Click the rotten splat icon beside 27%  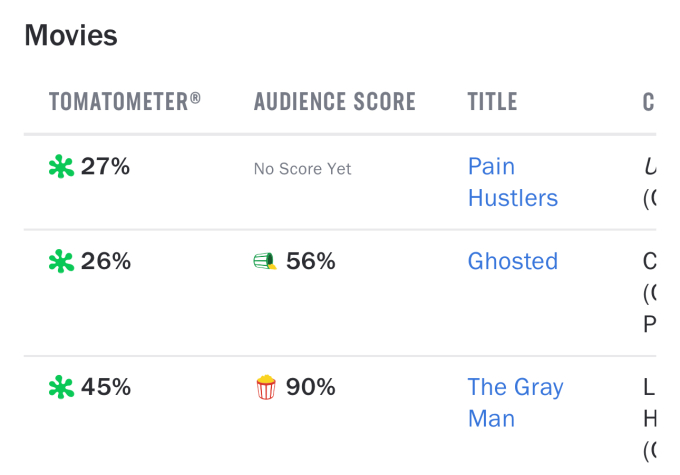pyautogui.click(x=61, y=167)
